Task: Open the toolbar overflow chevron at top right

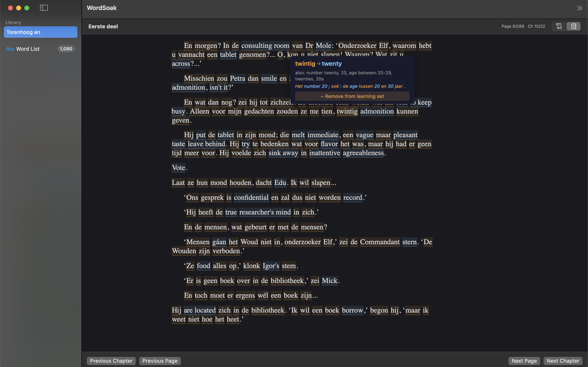Action: point(580,8)
